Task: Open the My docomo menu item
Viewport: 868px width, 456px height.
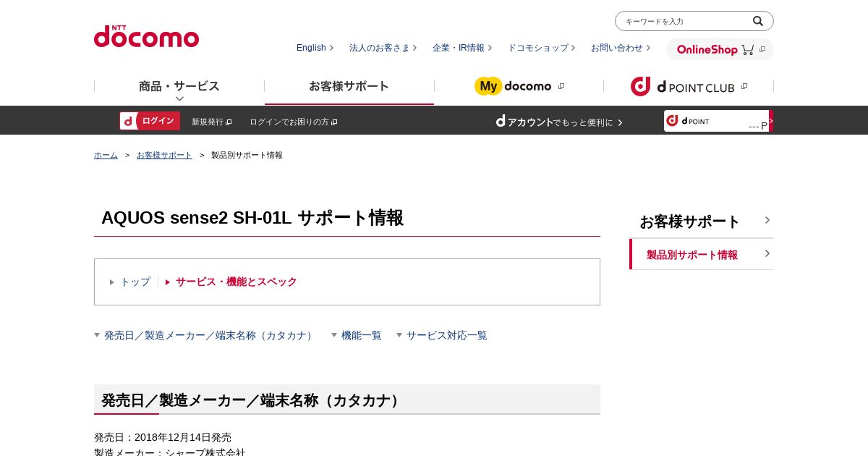Action: tap(519, 86)
